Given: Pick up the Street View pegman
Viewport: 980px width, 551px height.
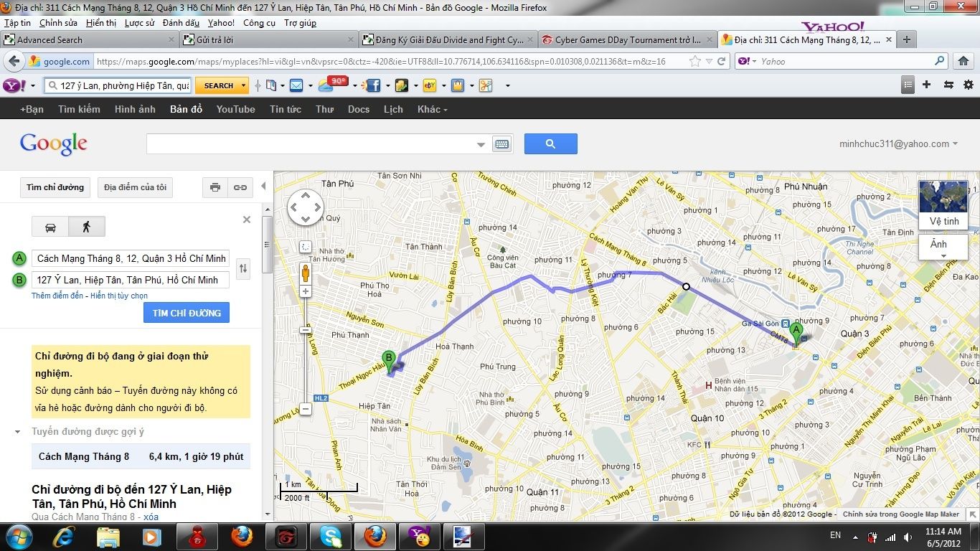Looking at the screenshot, I should (x=306, y=273).
